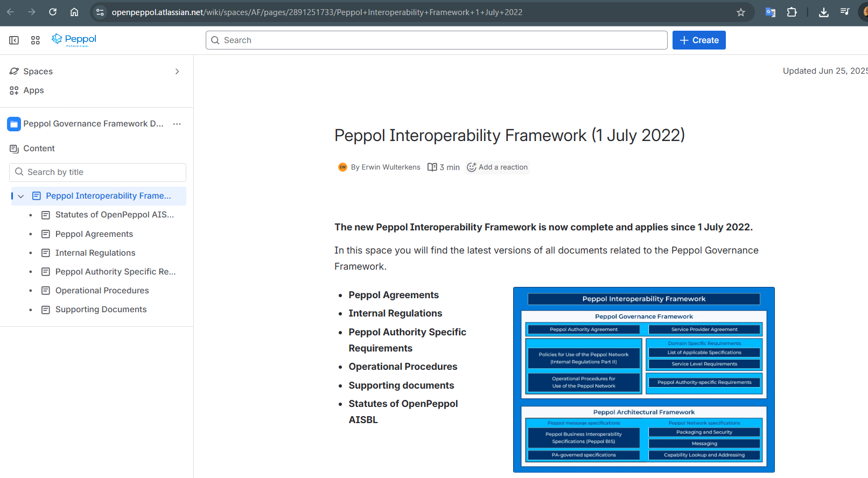This screenshot has width=868, height=478.
Task: Open Internal Regulations page in tree
Action: click(x=95, y=253)
